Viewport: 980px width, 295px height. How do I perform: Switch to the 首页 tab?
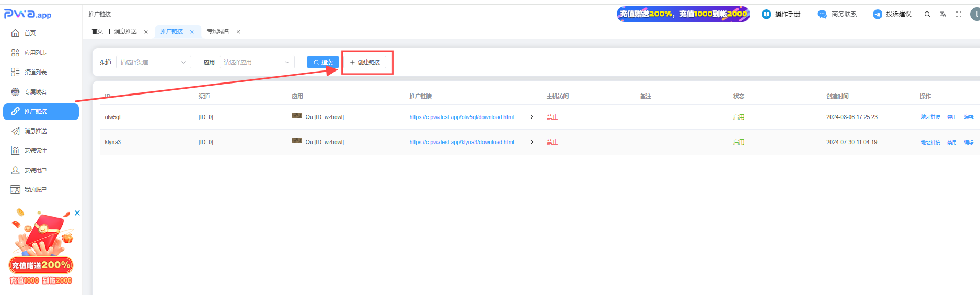97,32
